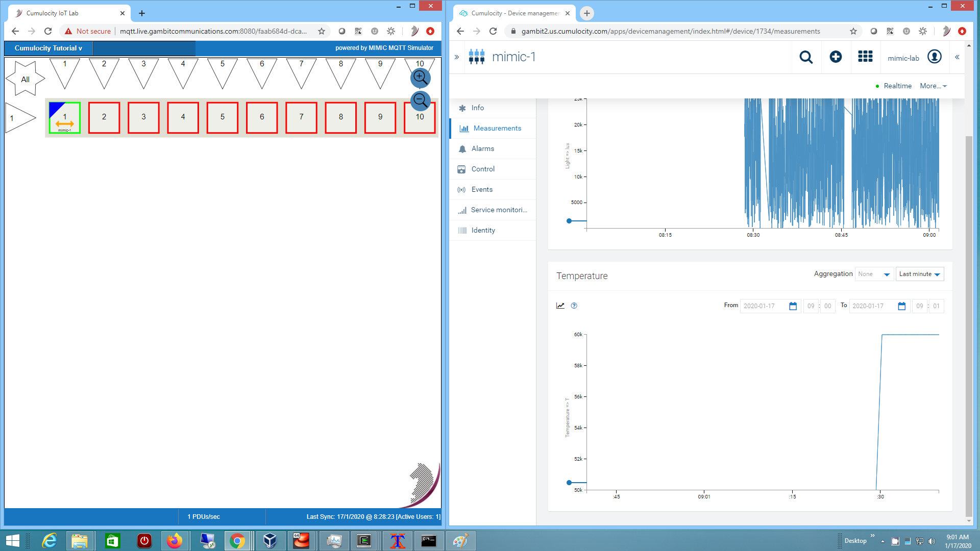
Task: Click the plus add icon in Cumulocity header
Action: coord(836,57)
